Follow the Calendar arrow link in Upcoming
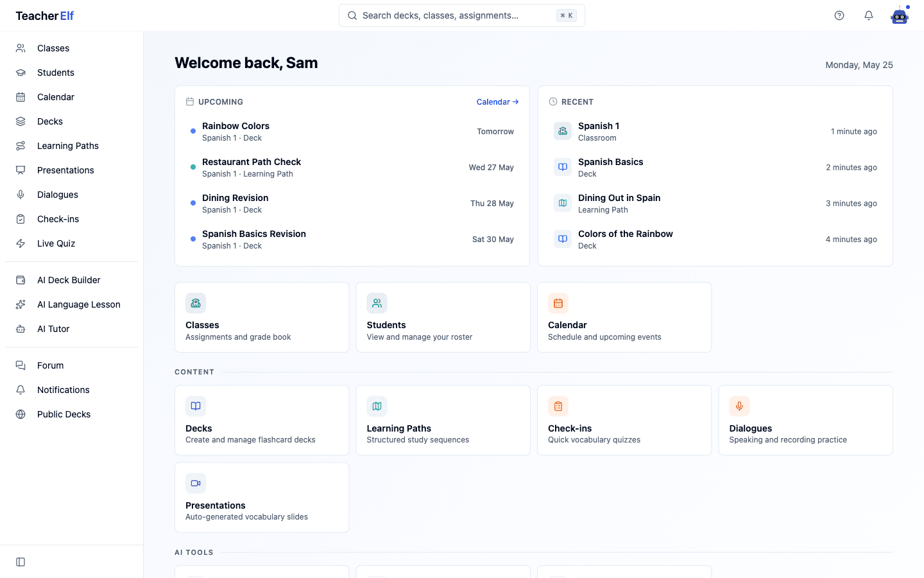 click(x=497, y=102)
